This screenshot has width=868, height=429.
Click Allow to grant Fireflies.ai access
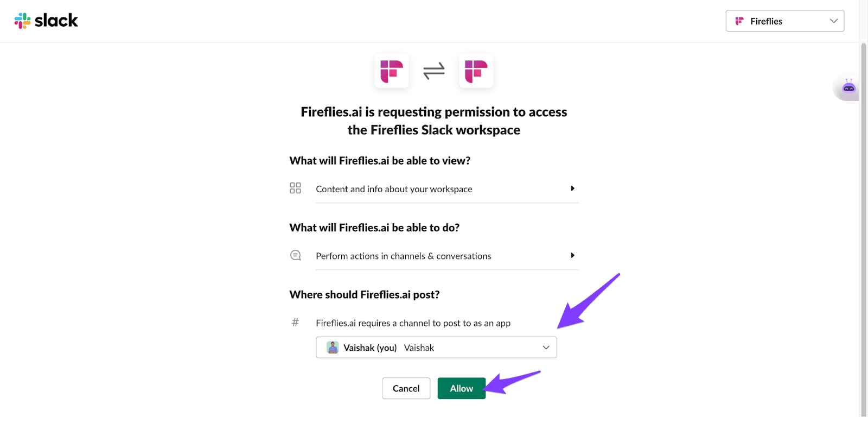coord(461,388)
